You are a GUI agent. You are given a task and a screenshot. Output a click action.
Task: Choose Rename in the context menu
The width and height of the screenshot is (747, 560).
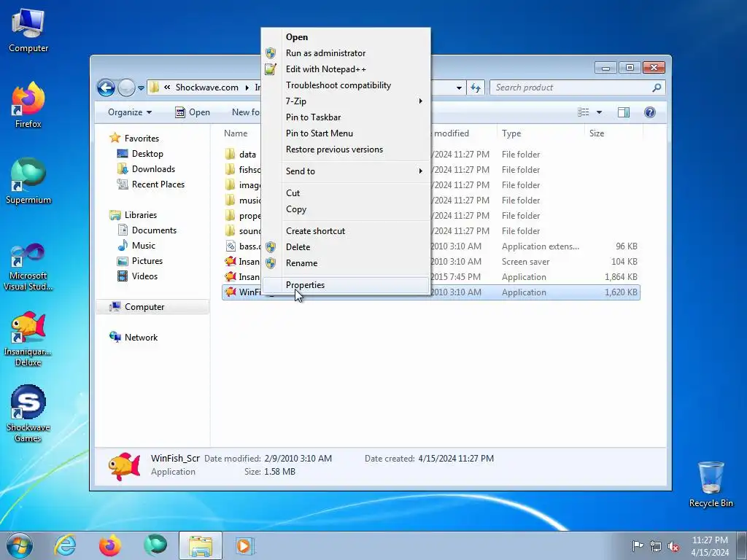pyautogui.click(x=346, y=262)
